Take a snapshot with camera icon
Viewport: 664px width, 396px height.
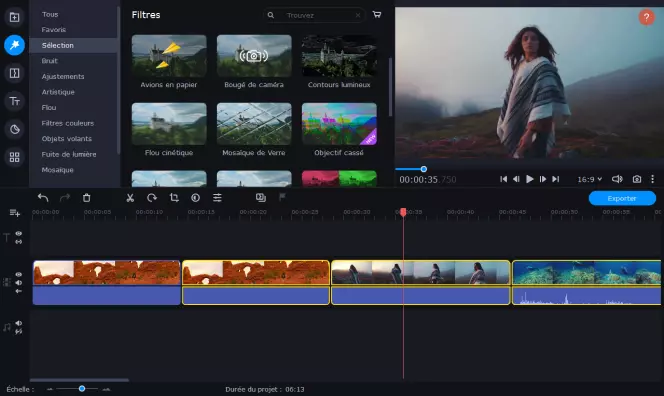click(x=636, y=179)
